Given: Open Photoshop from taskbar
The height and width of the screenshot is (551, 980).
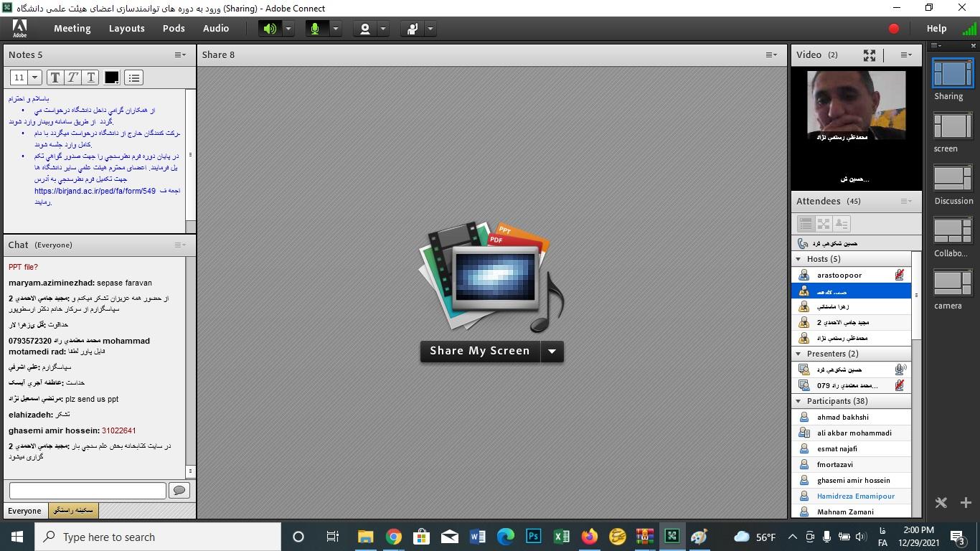Looking at the screenshot, I should (533, 537).
